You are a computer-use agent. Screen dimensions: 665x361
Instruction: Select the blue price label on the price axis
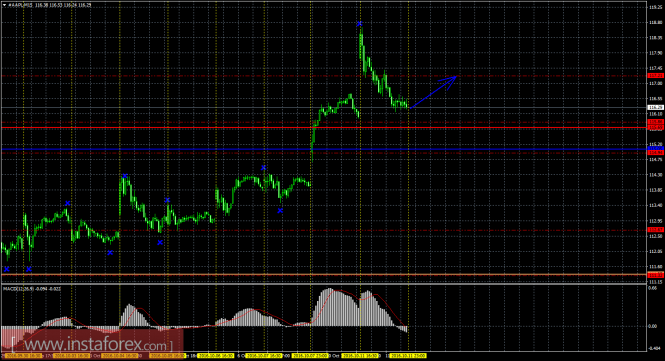click(656, 148)
